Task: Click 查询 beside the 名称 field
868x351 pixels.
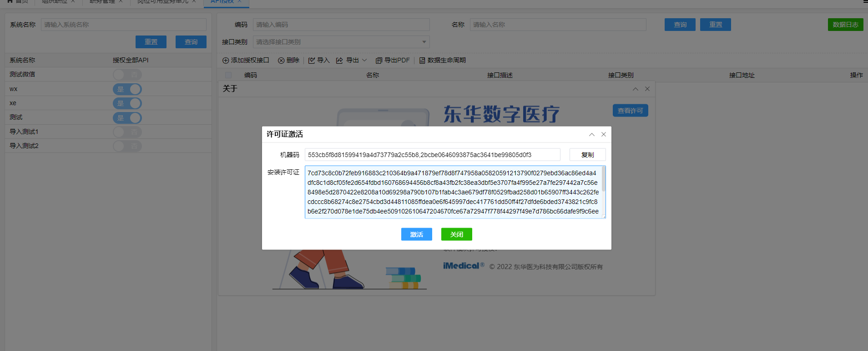Action: point(680,25)
